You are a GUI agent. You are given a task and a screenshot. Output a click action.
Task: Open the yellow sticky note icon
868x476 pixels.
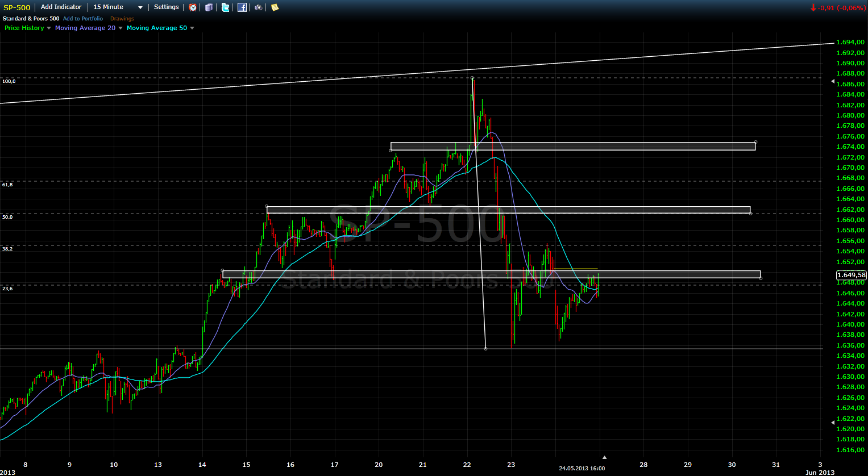[x=275, y=7]
